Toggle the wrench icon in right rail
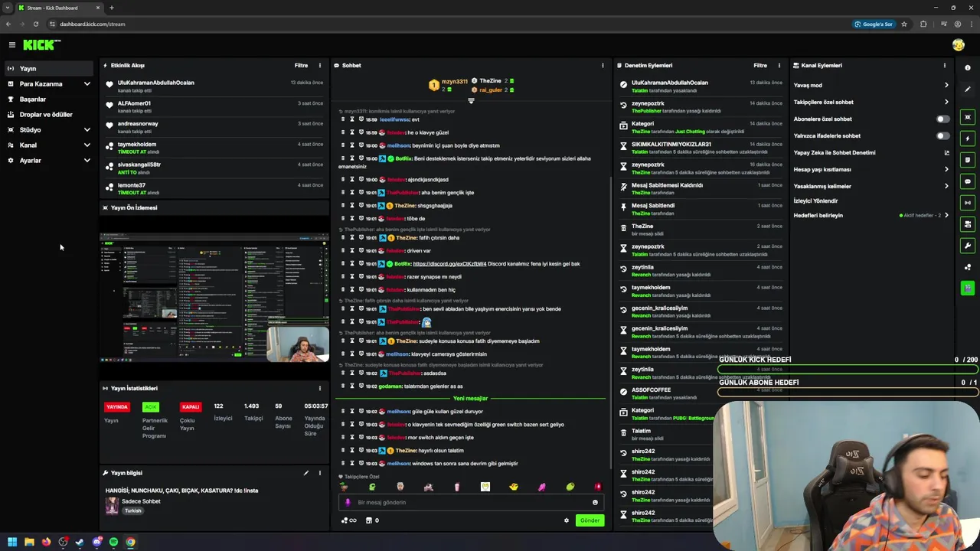 [x=968, y=246]
